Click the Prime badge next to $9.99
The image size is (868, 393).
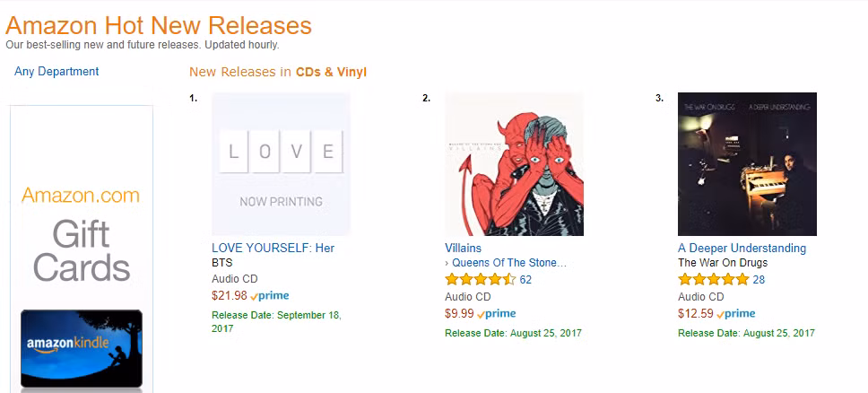[x=497, y=314]
